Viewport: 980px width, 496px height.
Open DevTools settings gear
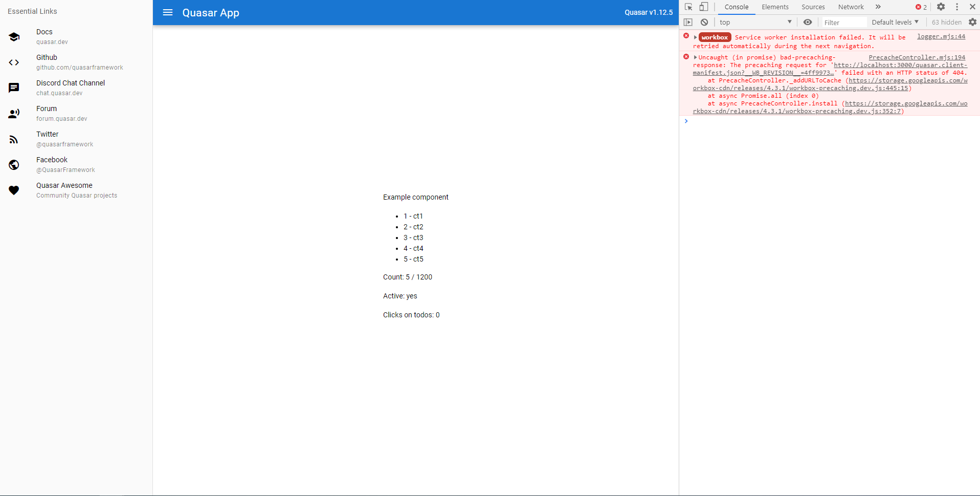point(941,7)
